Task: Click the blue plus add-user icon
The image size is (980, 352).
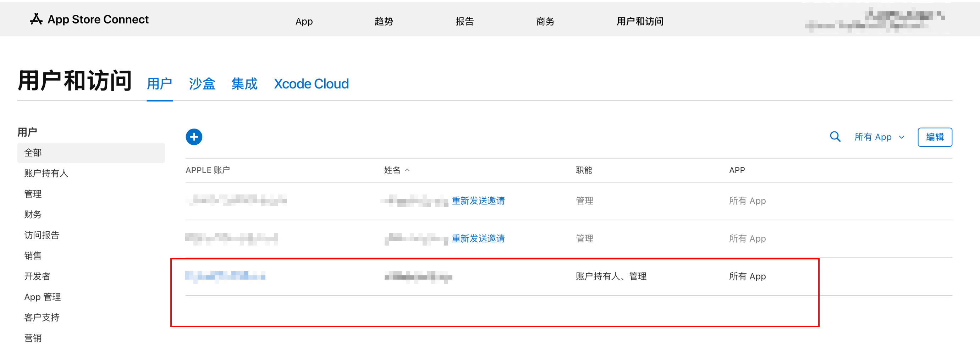Action: (194, 137)
